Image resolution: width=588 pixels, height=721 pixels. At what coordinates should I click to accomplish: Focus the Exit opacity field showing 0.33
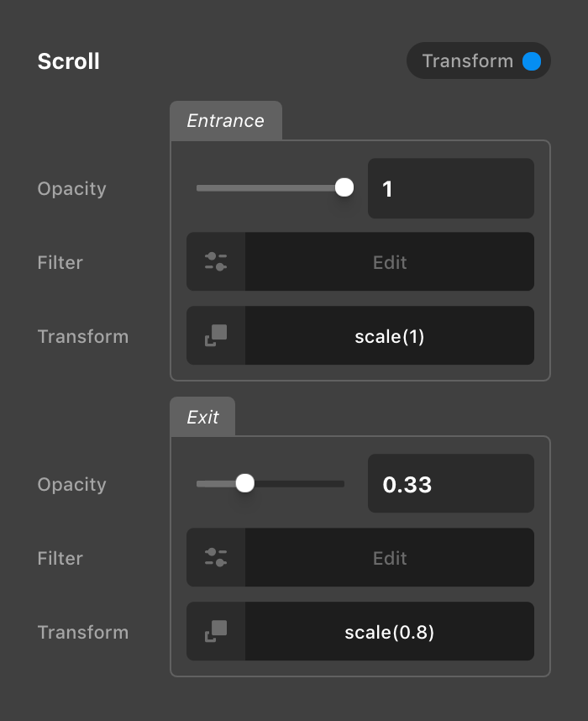[x=450, y=484]
